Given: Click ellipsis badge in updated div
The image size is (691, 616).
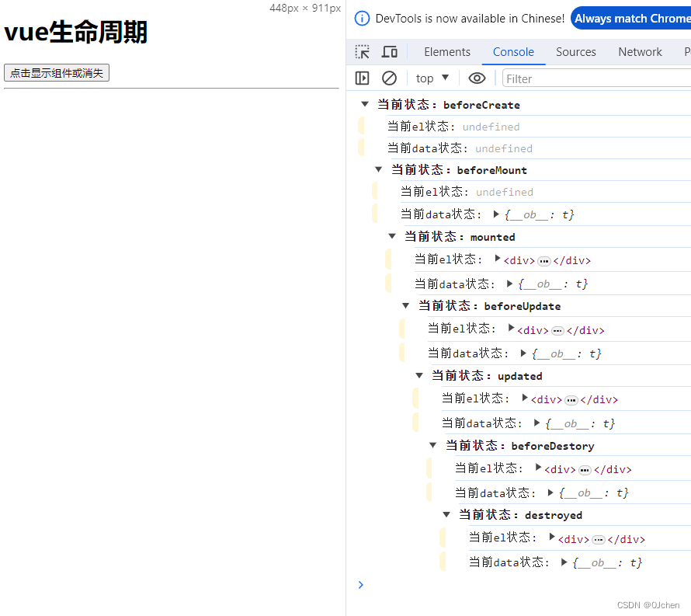Looking at the screenshot, I should pos(571,400).
